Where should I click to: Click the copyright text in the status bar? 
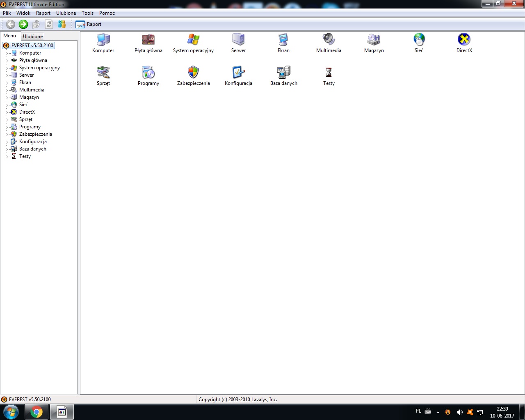click(x=238, y=399)
